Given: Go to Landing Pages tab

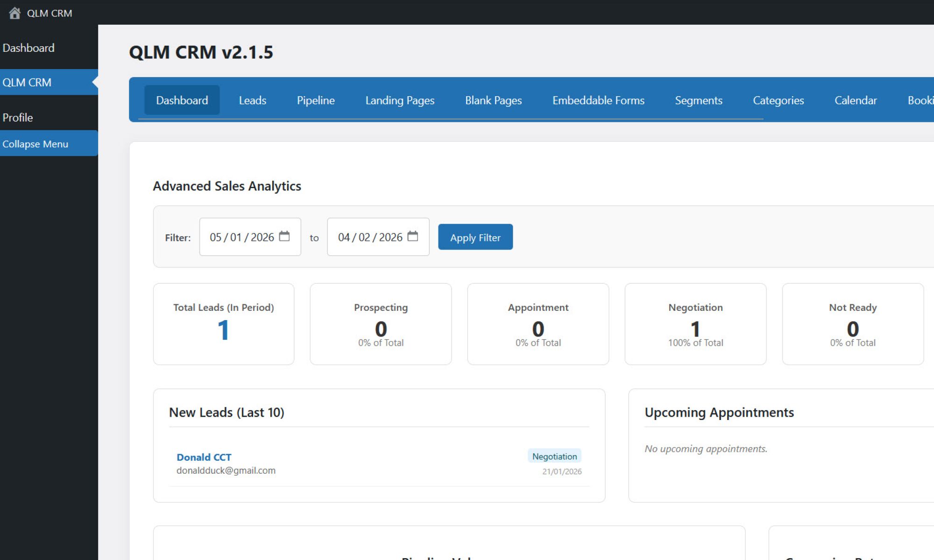Looking at the screenshot, I should [x=400, y=100].
